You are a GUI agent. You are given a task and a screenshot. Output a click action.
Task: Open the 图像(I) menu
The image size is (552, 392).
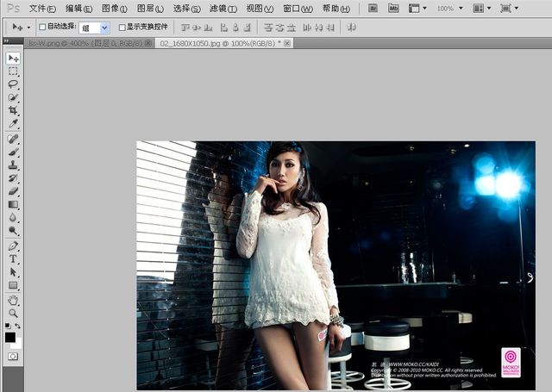click(x=115, y=9)
